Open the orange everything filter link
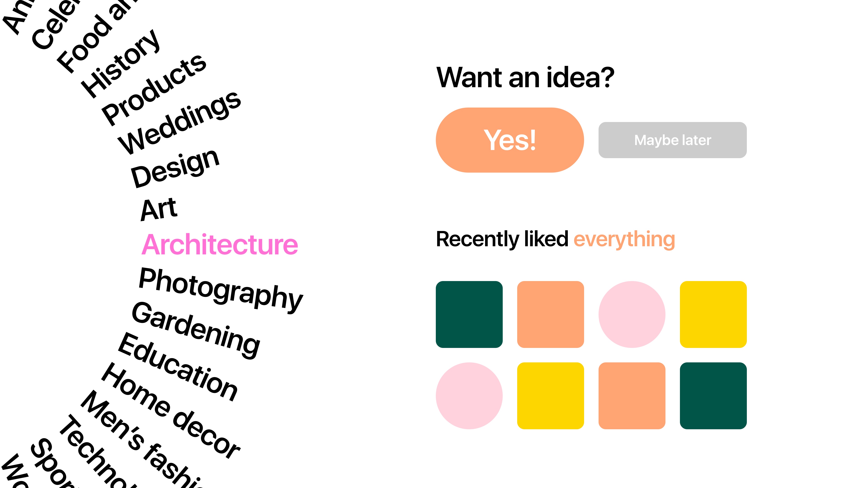This screenshot has width=868, height=488. (624, 239)
